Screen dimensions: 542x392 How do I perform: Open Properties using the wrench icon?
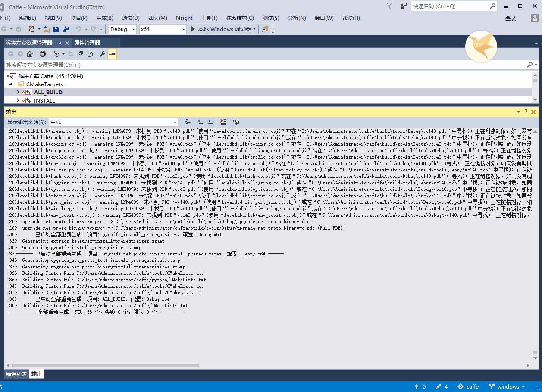click(x=101, y=53)
